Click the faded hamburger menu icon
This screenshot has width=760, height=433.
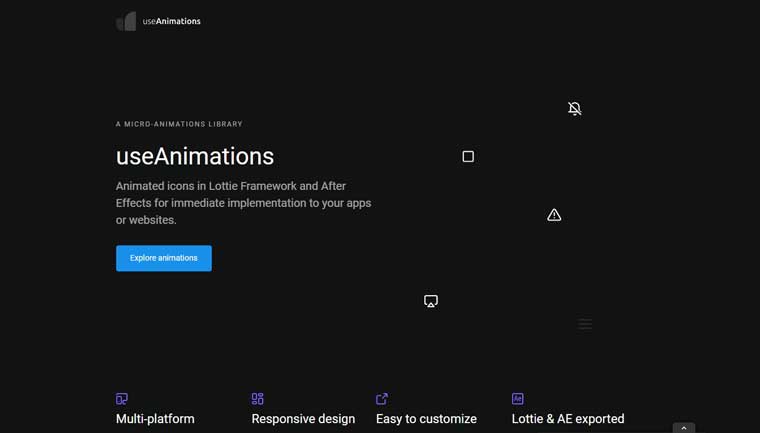coord(586,324)
